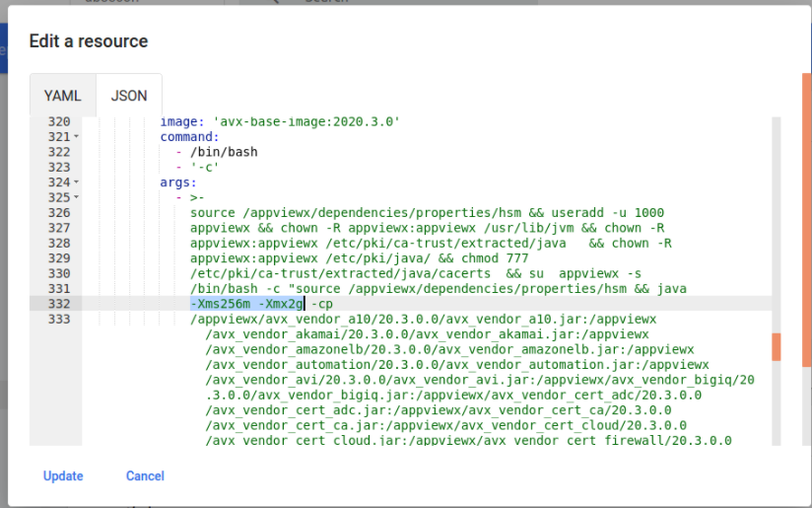Click line number 332 in gutter
Image resolution: width=812 pixels, height=508 pixels.
click(x=59, y=304)
